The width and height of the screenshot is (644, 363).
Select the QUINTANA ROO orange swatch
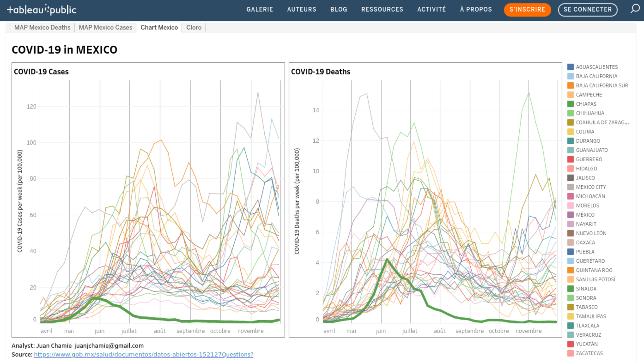tap(570, 270)
